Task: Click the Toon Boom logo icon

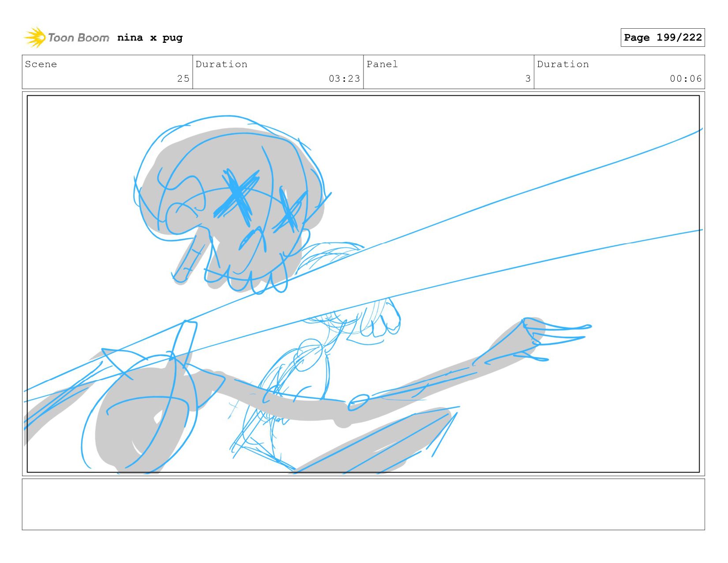Action: coord(35,38)
